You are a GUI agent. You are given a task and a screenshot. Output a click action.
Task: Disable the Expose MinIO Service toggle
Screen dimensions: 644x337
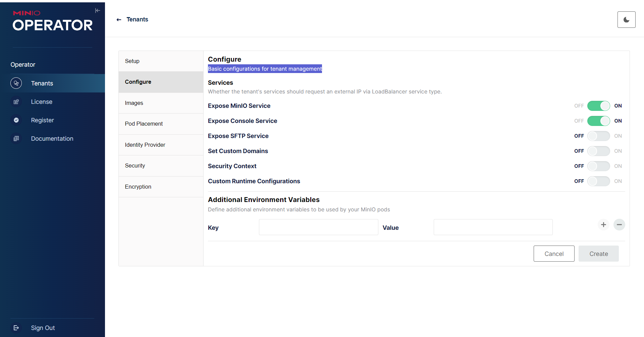[x=598, y=106]
